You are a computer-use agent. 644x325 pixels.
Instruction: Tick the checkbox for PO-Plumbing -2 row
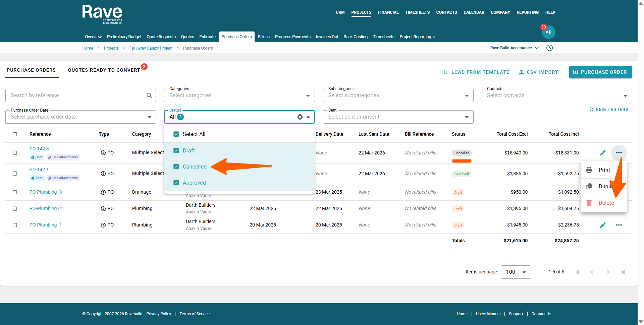tap(15, 208)
